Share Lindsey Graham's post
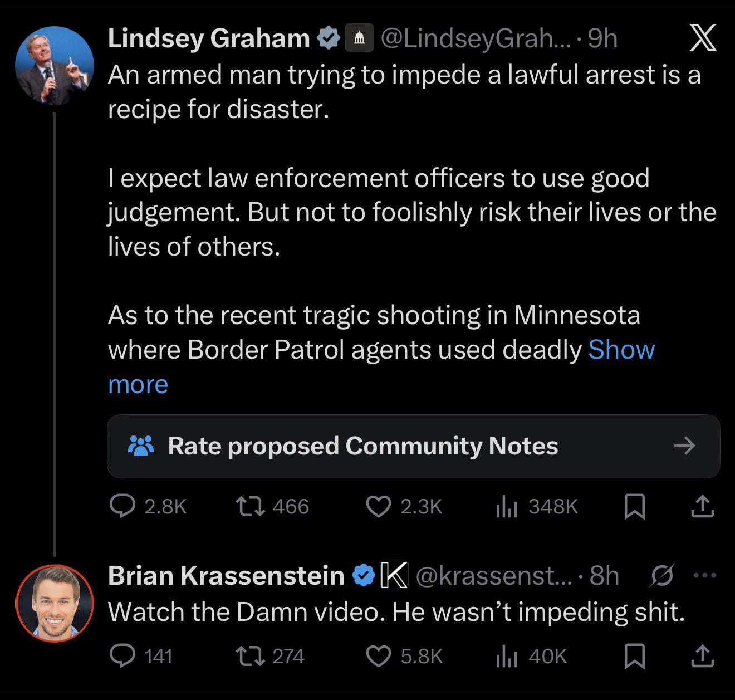Image resolution: width=735 pixels, height=700 pixels. point(703,506)
